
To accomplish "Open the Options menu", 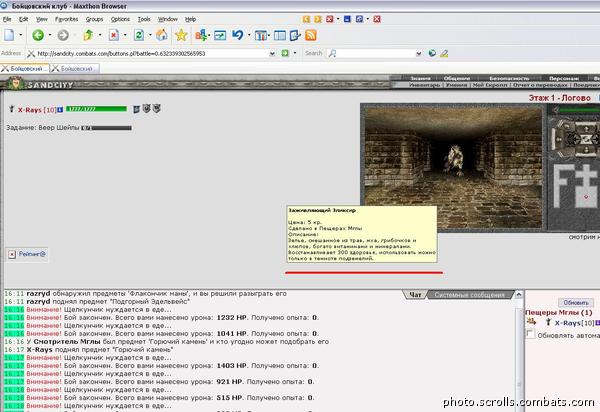I will (x=120, y=19).
